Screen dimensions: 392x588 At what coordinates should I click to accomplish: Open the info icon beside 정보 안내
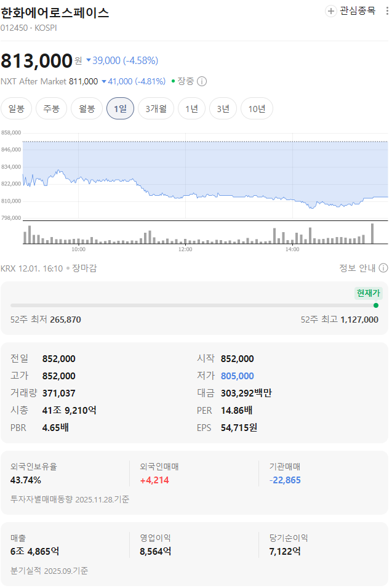point(383,268)
